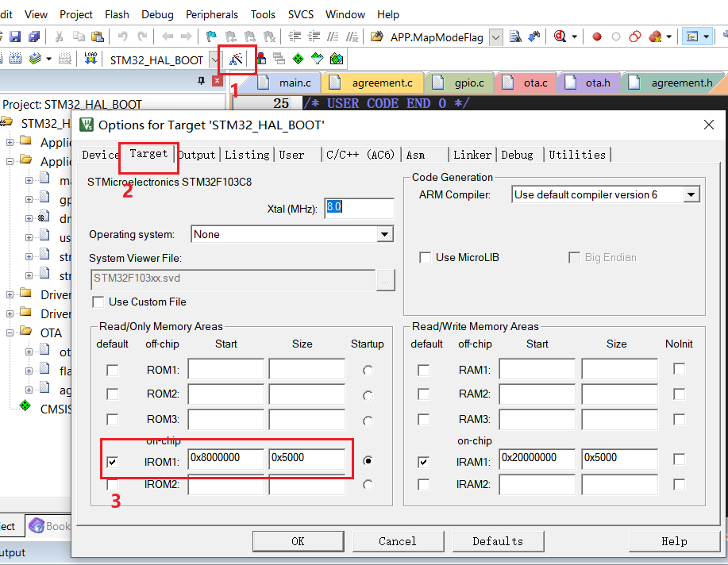Check the Use Custom File option
Image resolution: width=728 pixels, height=565 pixels.
pyautogui.click(x=98, y=302)
